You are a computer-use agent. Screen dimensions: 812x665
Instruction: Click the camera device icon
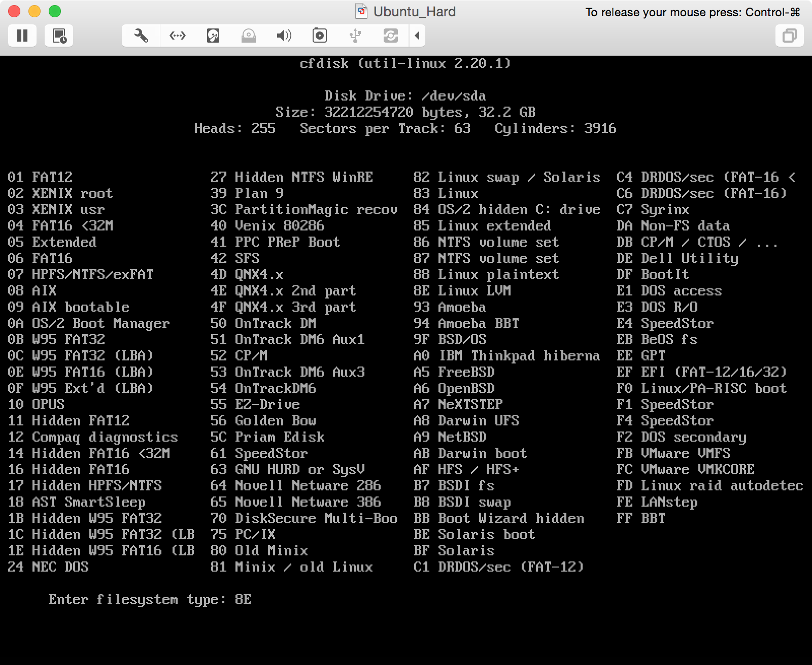(x=320, y=36)
